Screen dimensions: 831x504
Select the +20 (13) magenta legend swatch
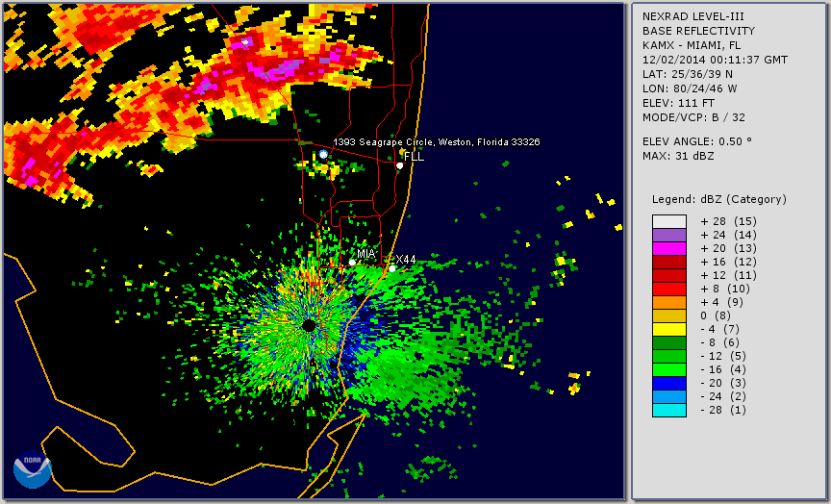tap(669, 248)
